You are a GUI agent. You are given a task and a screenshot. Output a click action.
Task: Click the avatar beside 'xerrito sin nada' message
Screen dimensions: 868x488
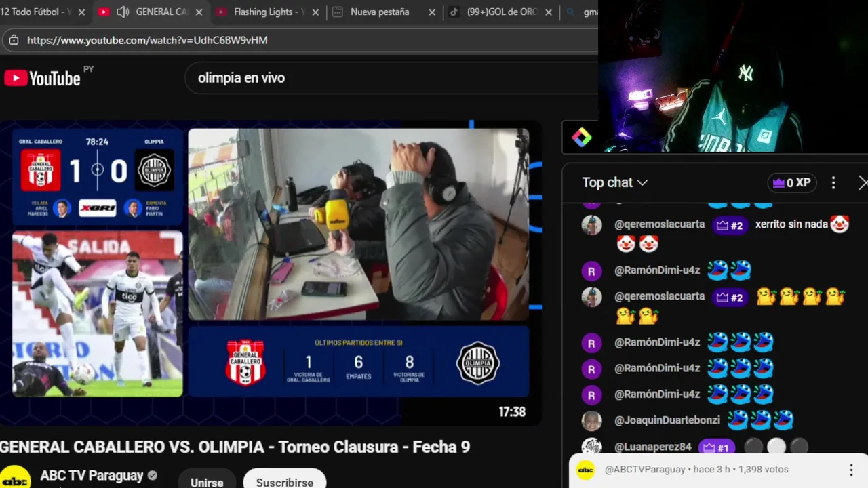click(591, 225)
